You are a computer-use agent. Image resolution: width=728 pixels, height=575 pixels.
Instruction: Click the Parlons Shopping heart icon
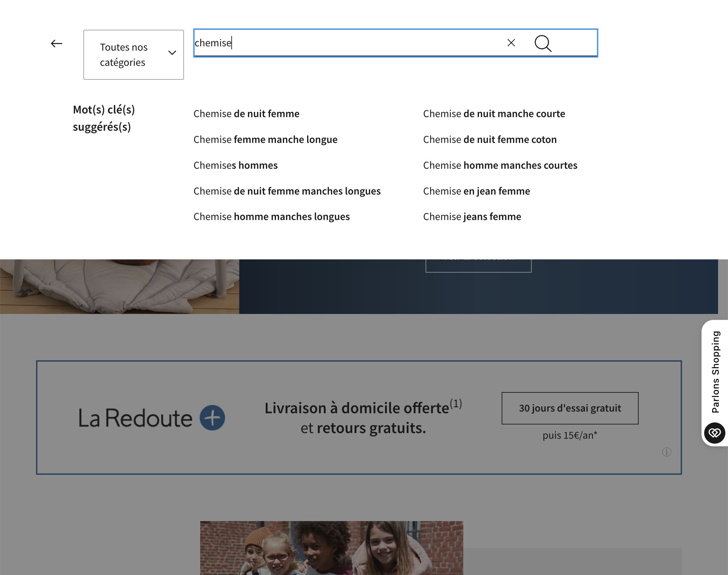coord(714,433)
